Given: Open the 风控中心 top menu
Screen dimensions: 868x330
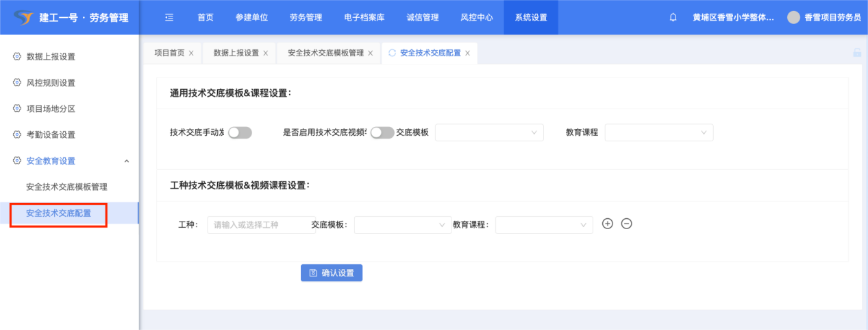Looking at the screenshot, I should (476, 17).
